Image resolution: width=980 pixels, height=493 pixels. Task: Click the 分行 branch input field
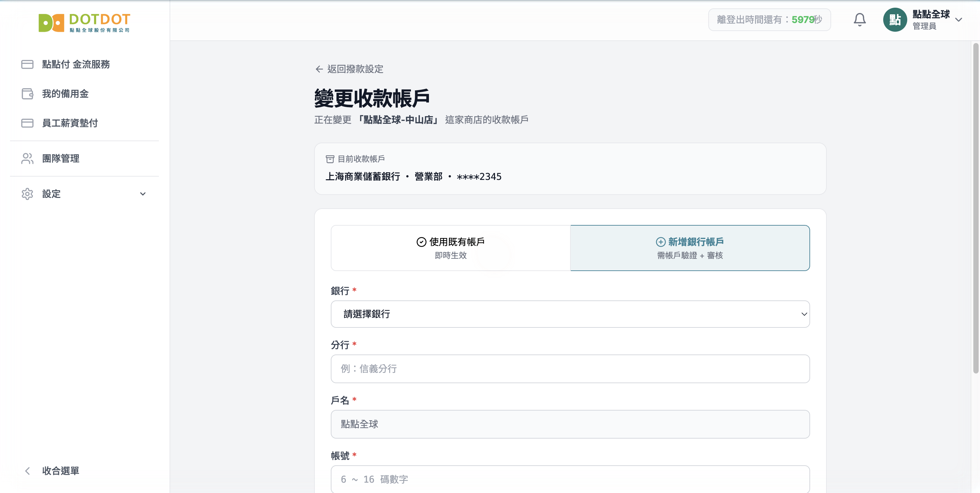tap(570, 368)
